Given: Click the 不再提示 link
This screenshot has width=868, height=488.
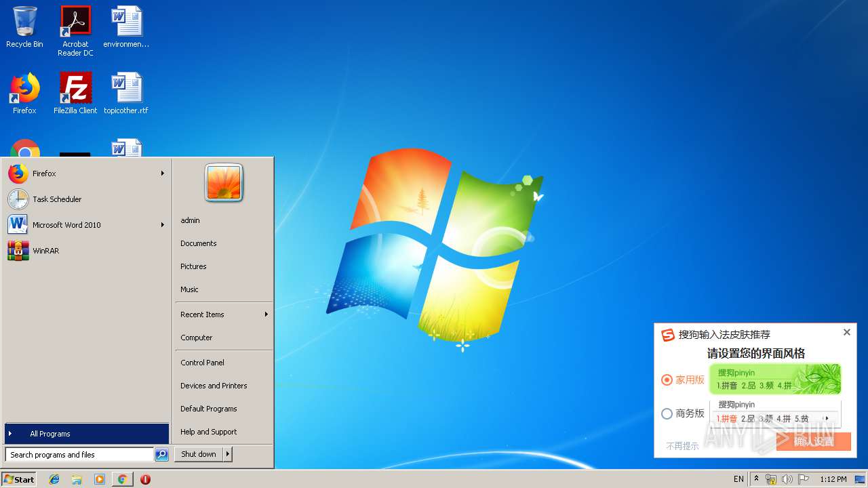Looking at the screenshot, I should (x=682, y=446).
